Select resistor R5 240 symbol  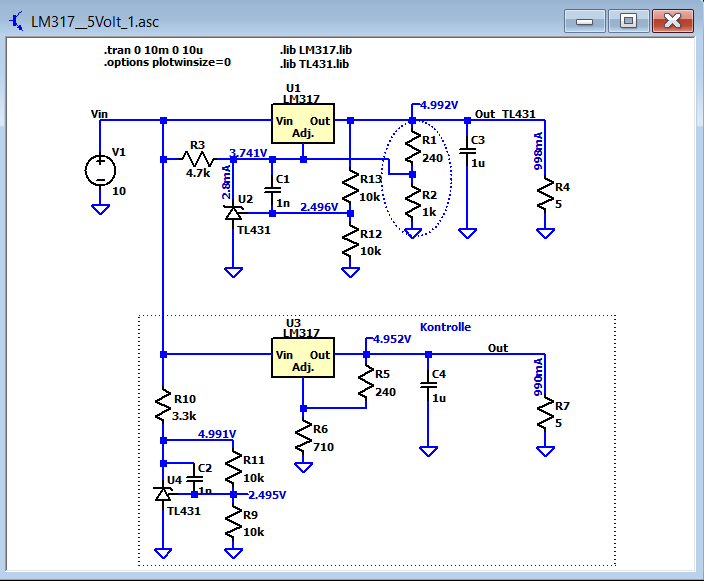(366, 382)
